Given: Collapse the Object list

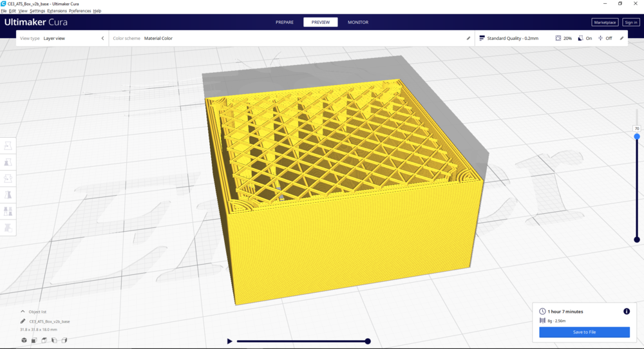Looking at the screenshot, I should tap(23, 312).
